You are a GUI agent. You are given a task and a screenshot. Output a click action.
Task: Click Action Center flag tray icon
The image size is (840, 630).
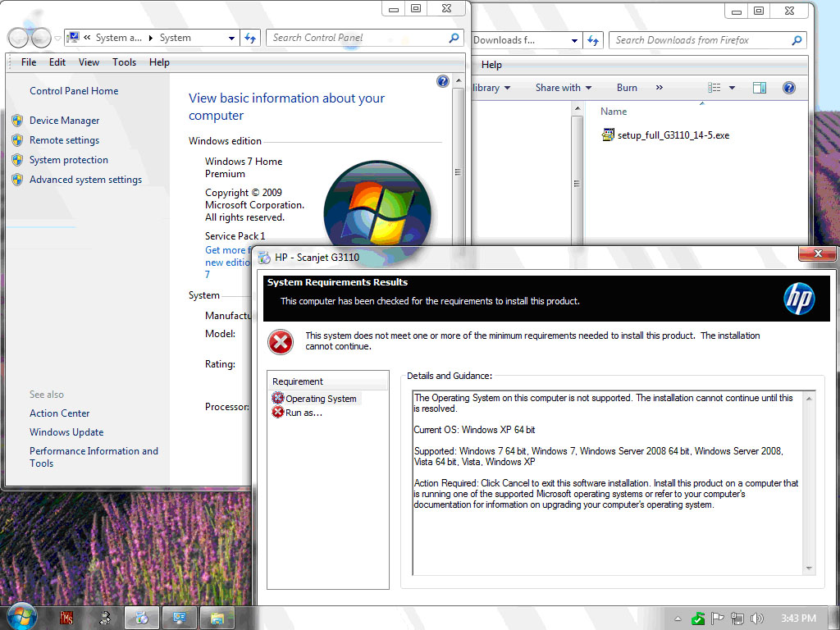coord(717,619)
